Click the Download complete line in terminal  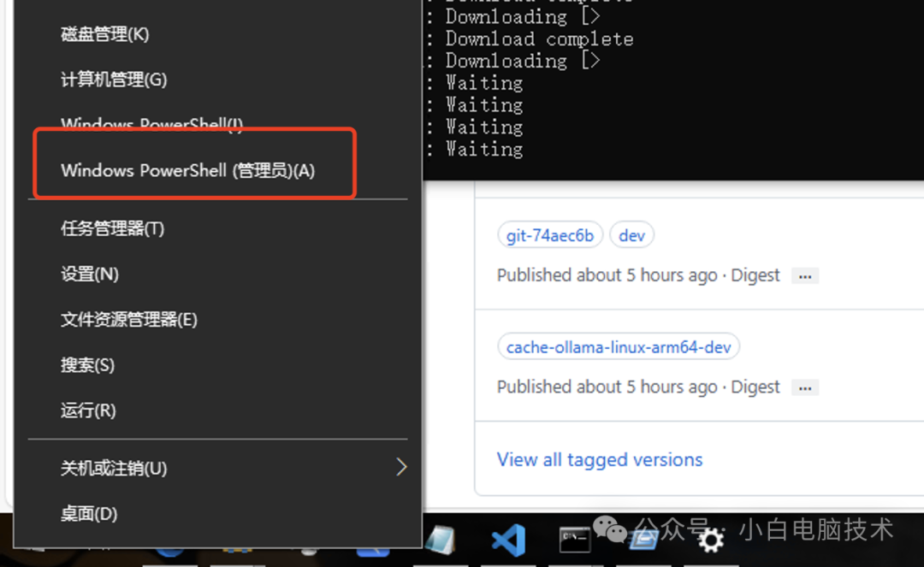[x=539, y=38]
